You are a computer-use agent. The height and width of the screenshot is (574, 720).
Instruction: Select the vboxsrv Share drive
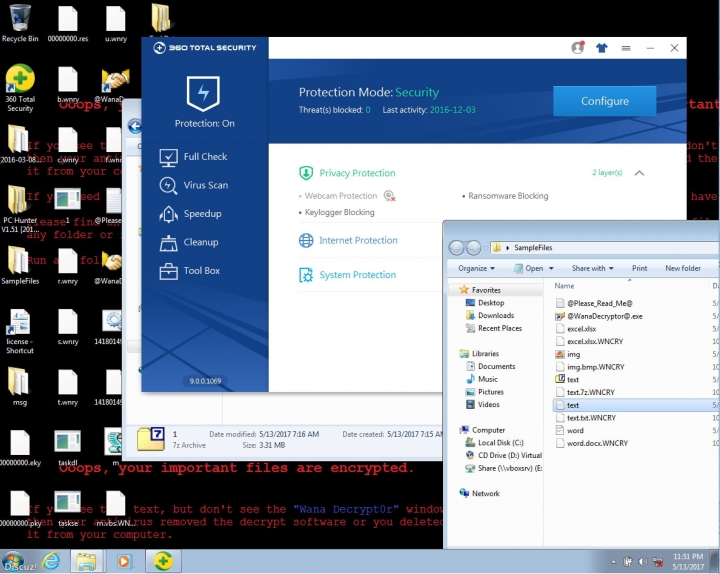coord(510,469)
